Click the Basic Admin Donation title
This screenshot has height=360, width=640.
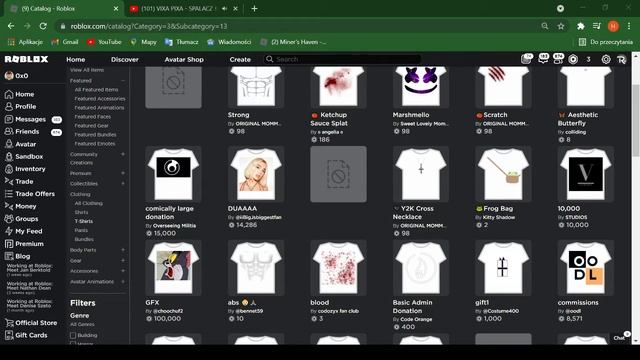tap(412, 307)
